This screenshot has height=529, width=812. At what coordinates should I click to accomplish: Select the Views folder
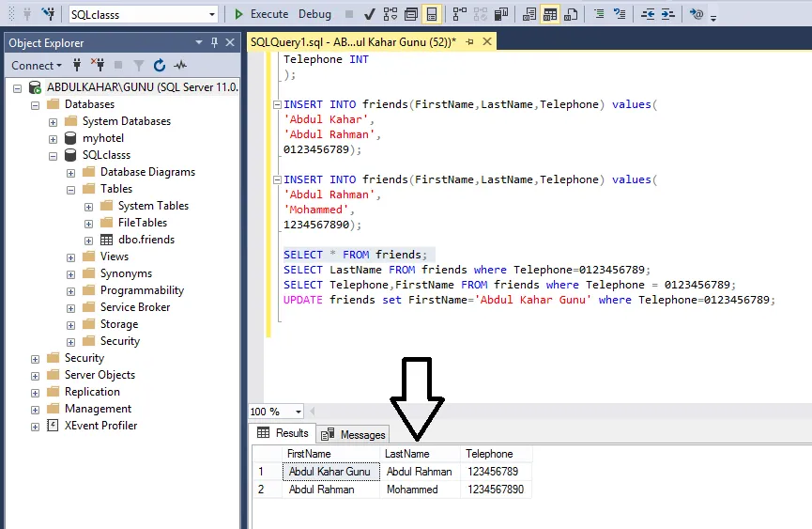coord(115,257)
